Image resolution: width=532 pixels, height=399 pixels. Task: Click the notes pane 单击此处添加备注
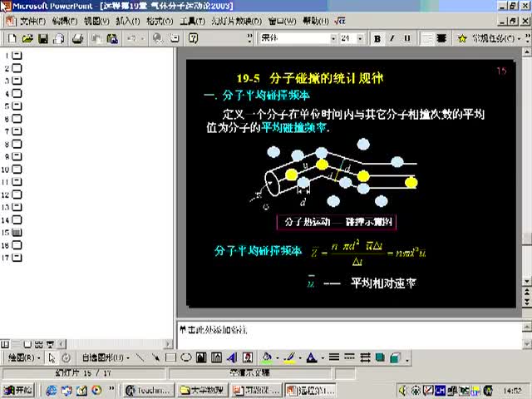click(214, 330)
